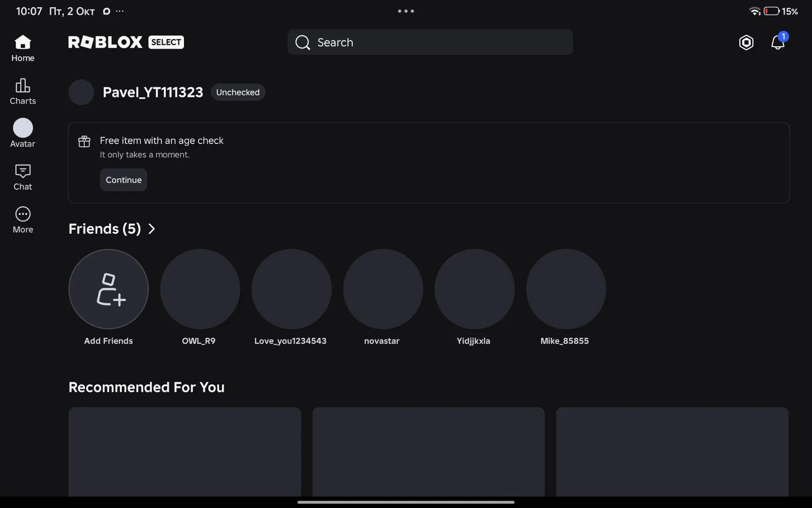Open the Home tab in sidebar

pos(23,49)
